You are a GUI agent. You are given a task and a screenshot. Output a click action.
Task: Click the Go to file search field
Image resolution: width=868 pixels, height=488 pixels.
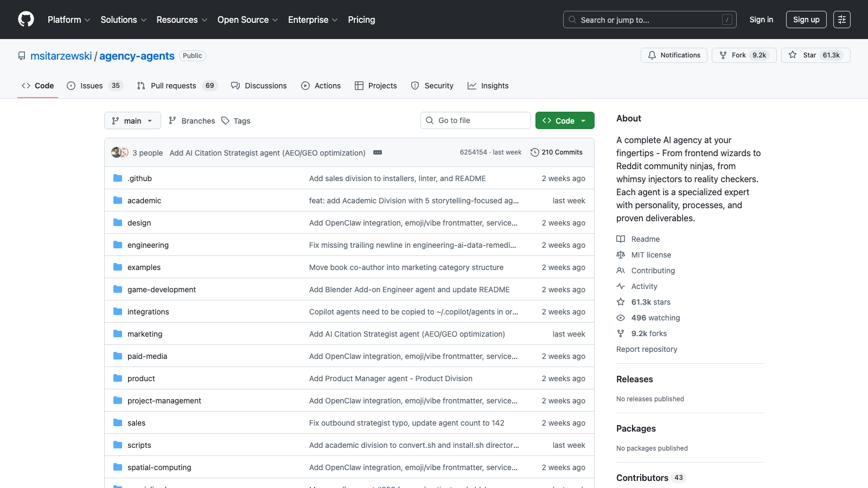[x=475, y=120]
